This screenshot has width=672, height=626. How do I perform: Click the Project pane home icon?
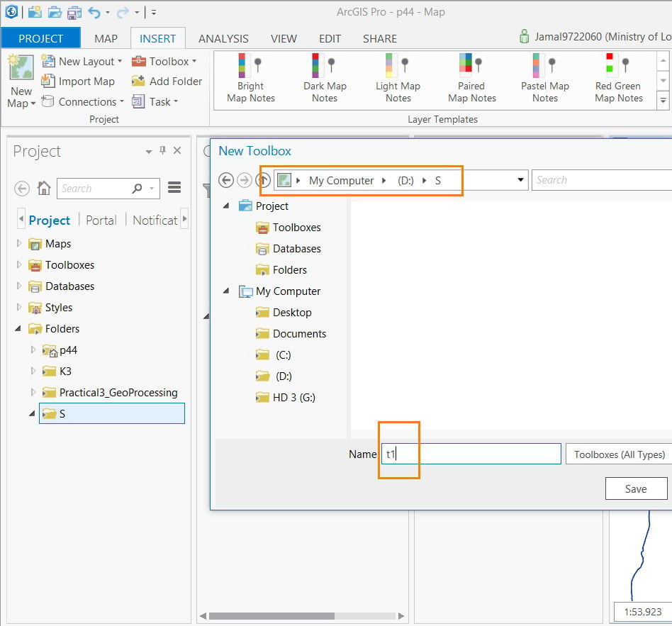[x=44, y=188]
